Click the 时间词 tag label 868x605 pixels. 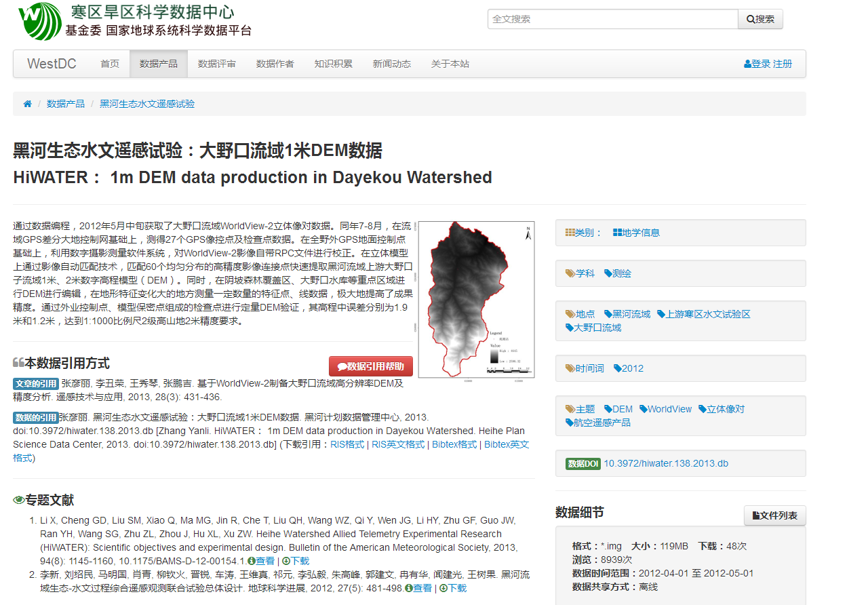pyautogui.click(x=585, y=368)
